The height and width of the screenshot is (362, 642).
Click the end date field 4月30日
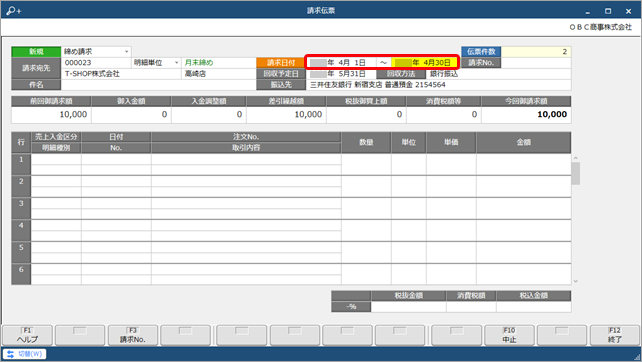(424, 63)
